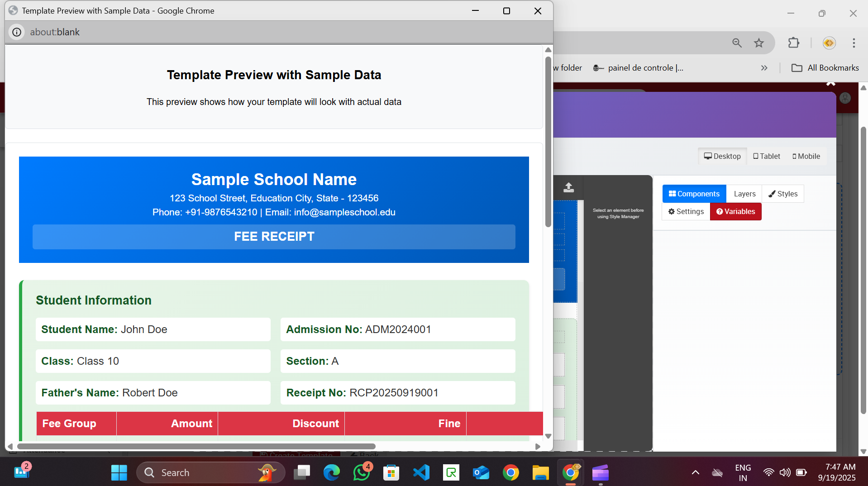Click the site information icon beside about:blank
The width and height of the screenshot is (868, 486).
point(17,32)
